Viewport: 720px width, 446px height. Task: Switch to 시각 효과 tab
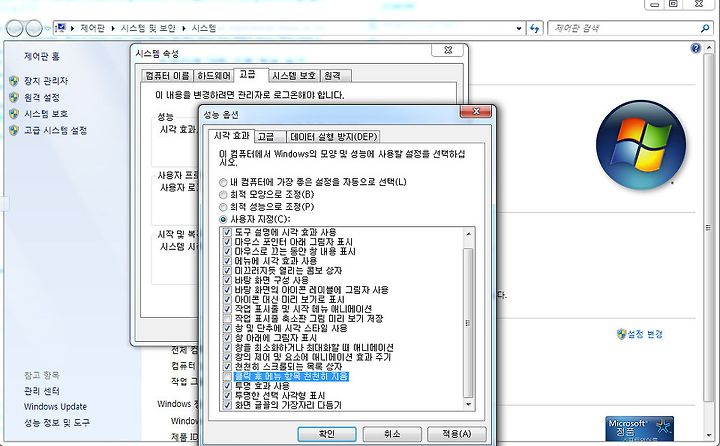tap(231, 136)
